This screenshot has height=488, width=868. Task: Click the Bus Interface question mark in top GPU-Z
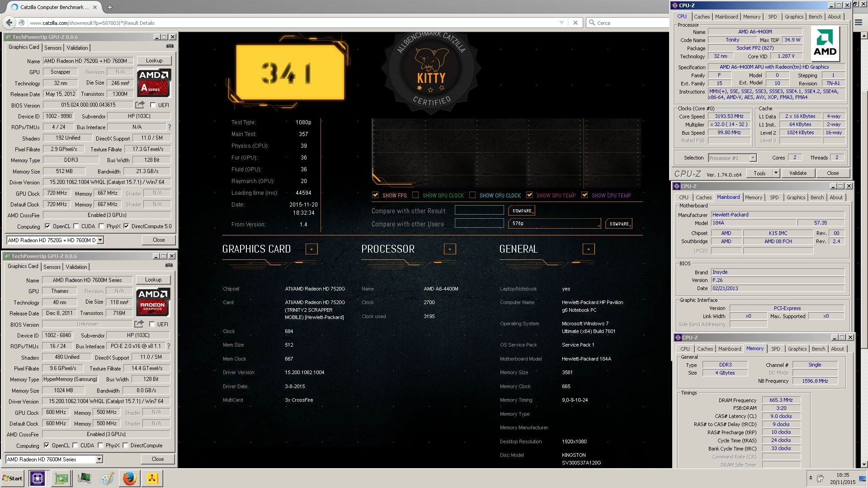point(170,127)
